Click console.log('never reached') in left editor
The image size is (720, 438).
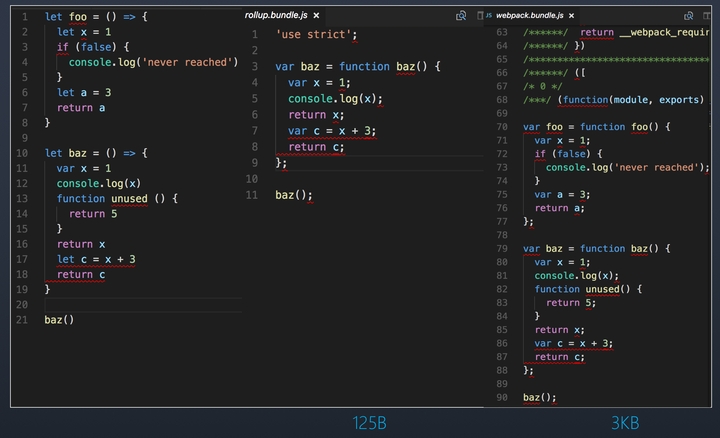click(x=153, y=63)
